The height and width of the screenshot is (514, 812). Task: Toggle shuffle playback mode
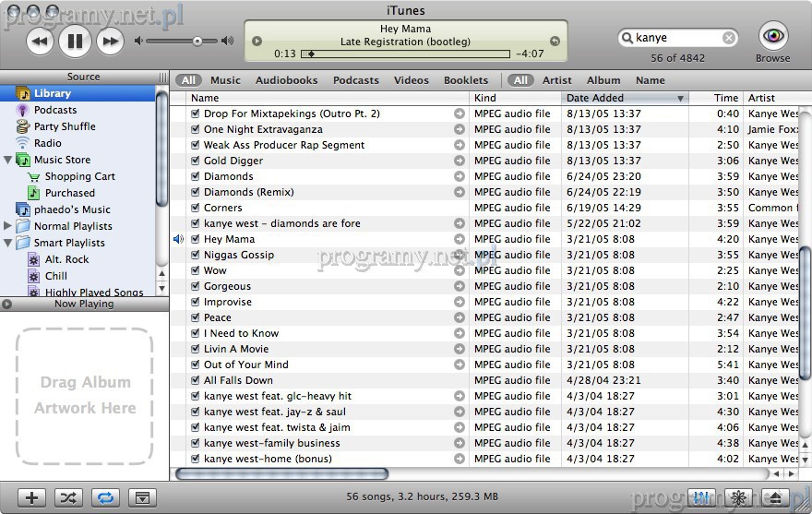tap(68, 497)
